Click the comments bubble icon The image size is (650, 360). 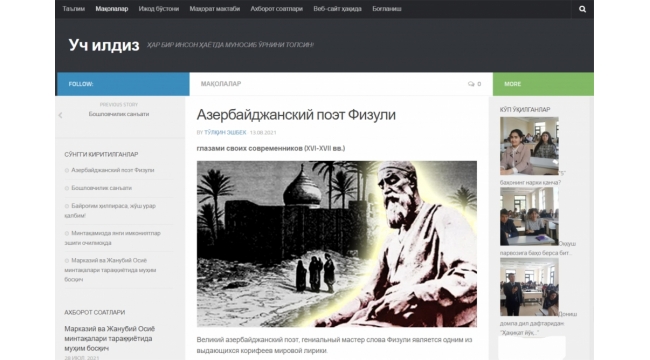471,84
